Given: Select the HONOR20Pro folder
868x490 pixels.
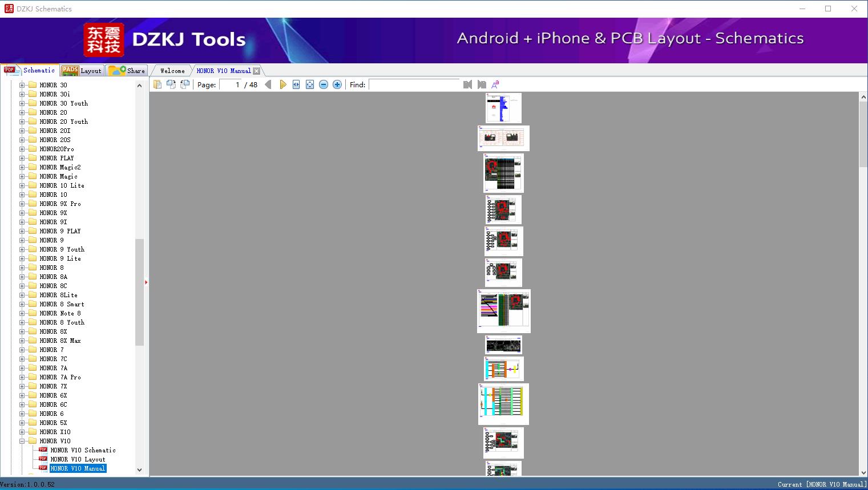Looking at the screenshot, I should pyautogui.click(x=56, y=149).
